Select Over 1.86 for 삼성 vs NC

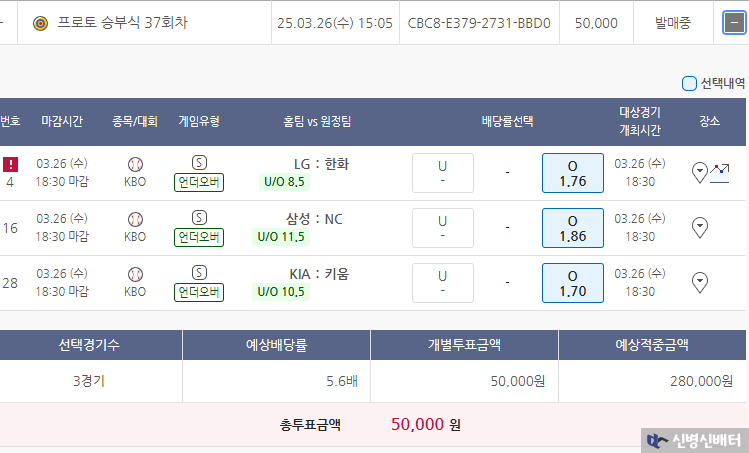click(x=573, y=228)
